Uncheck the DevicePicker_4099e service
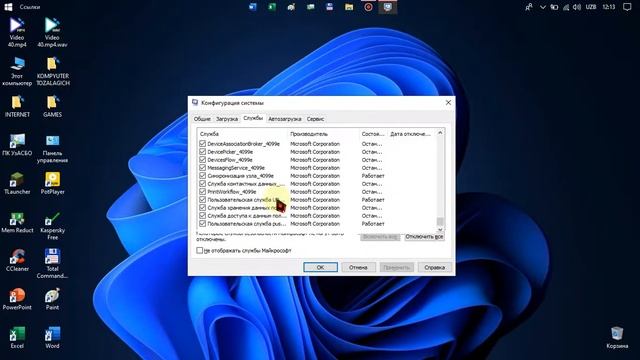 click(202, 152)
